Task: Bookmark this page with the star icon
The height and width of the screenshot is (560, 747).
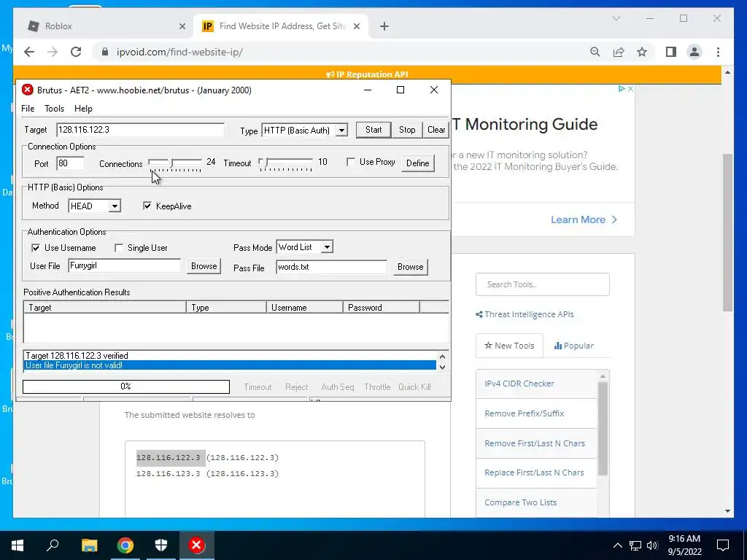Action: coord(642,52)
